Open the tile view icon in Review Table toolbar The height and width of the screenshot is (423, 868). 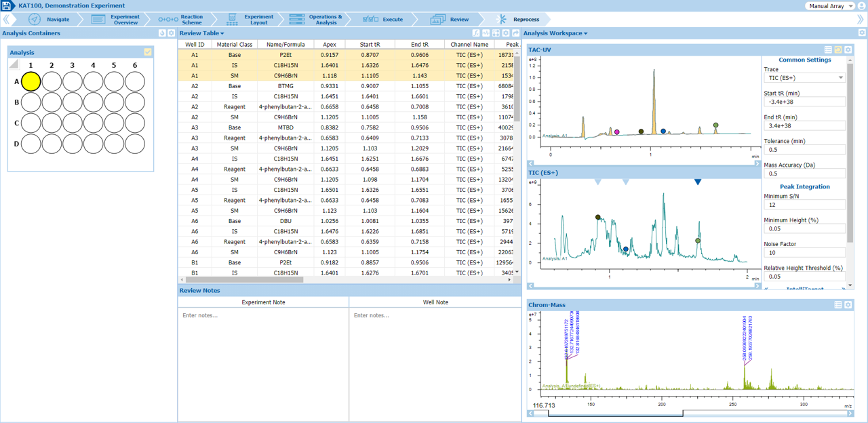tap(496, 33)
